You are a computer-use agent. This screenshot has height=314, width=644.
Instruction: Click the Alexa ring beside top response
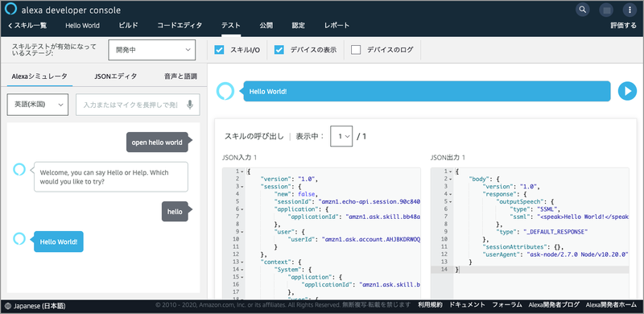coord(225,91)
